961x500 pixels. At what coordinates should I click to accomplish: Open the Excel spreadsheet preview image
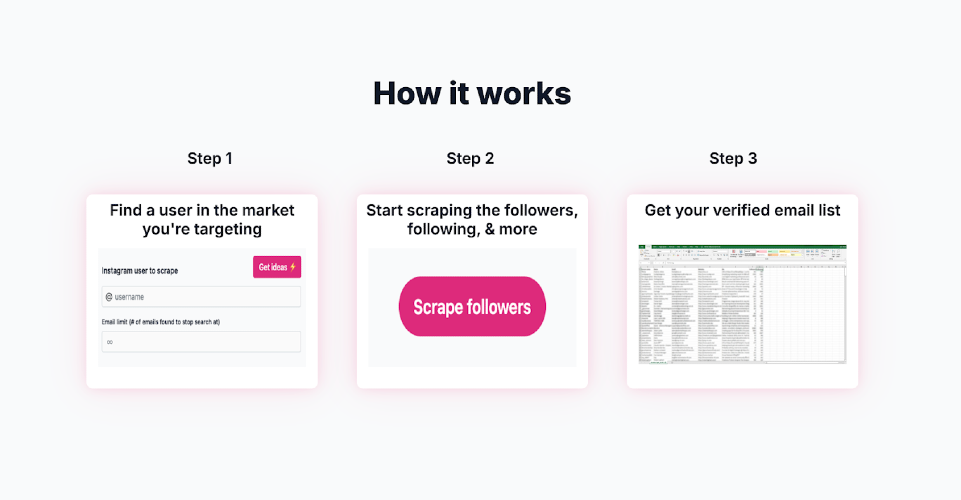pos(741,303)
